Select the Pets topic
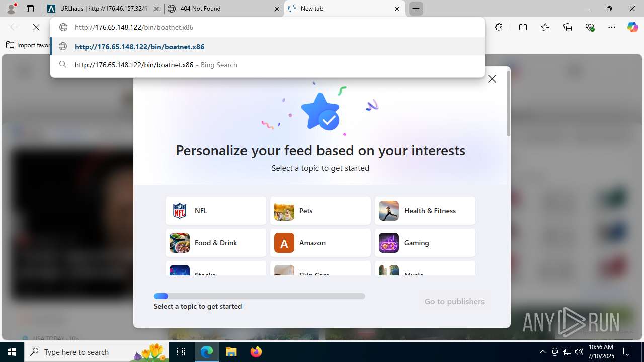The height and width of the screenshot is (362, 644). pos(320,211)
